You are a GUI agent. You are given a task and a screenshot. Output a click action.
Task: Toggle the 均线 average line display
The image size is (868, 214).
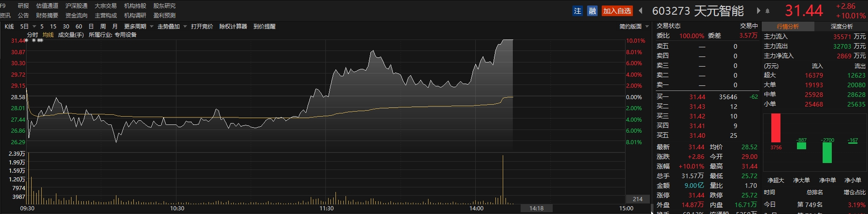pos(48,35)
